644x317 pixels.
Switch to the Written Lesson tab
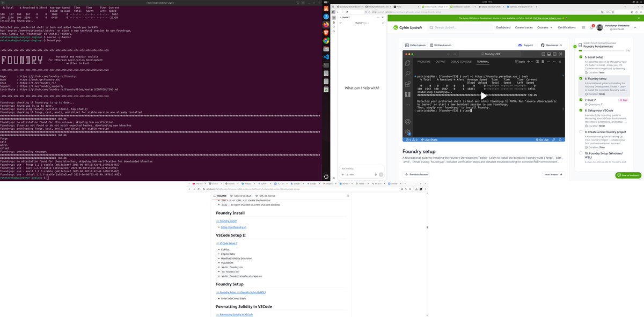tap(440, 45)
